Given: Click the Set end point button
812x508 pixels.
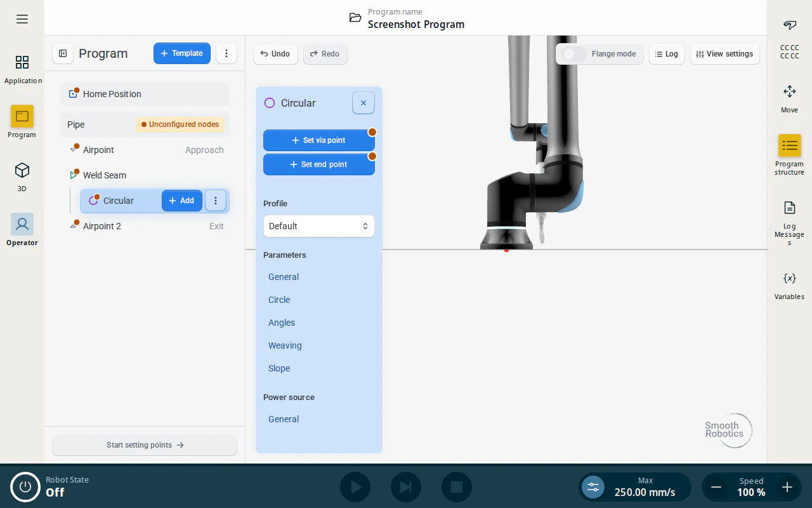Looking at the screenshot, I should pyautogui.click(x=319, y=164).
